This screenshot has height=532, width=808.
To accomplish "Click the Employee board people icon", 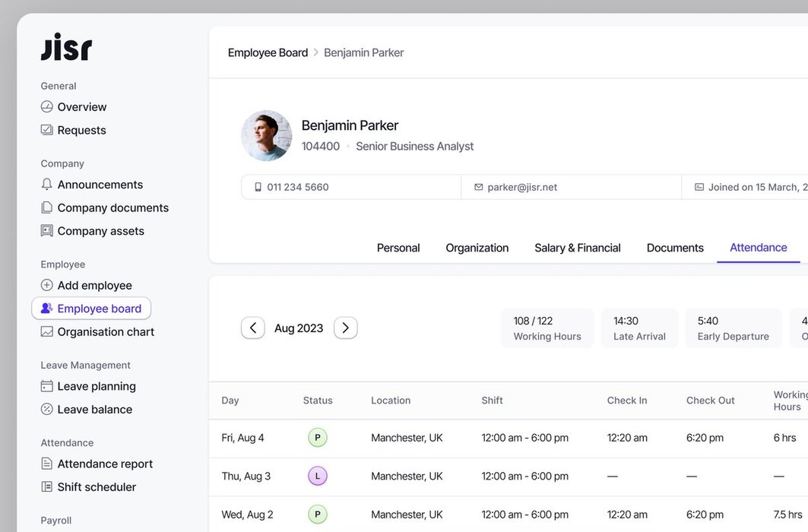I will [x=47, y=308].
